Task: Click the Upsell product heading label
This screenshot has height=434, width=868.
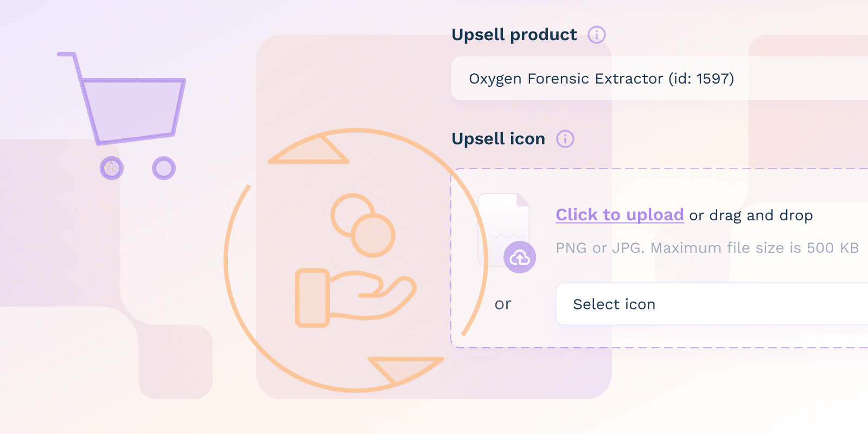Action: (514, 35)
